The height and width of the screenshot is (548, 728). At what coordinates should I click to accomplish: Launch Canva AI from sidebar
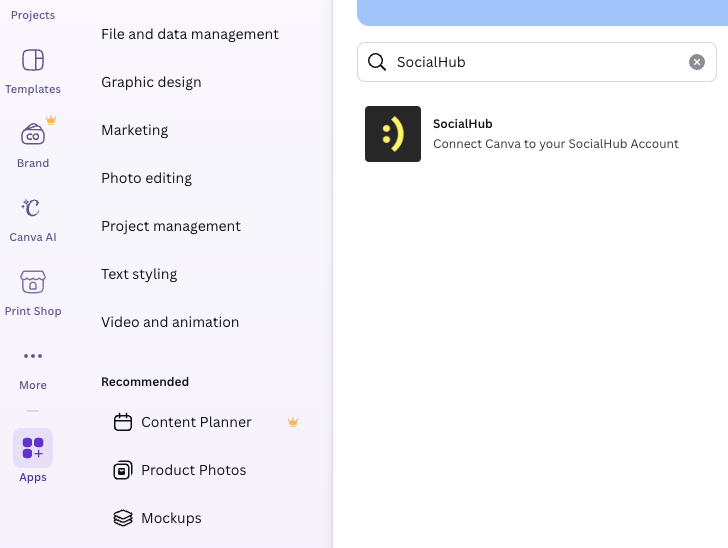click(33, 209)
